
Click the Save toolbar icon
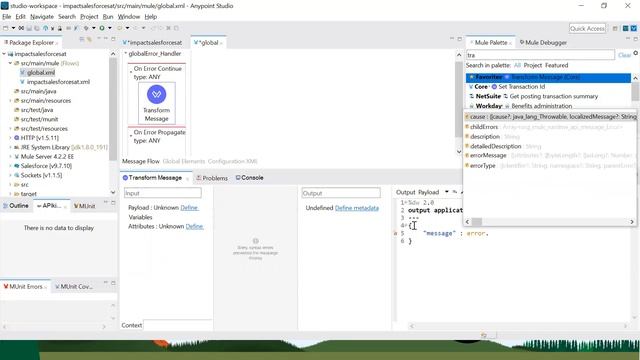pos(29,28)
